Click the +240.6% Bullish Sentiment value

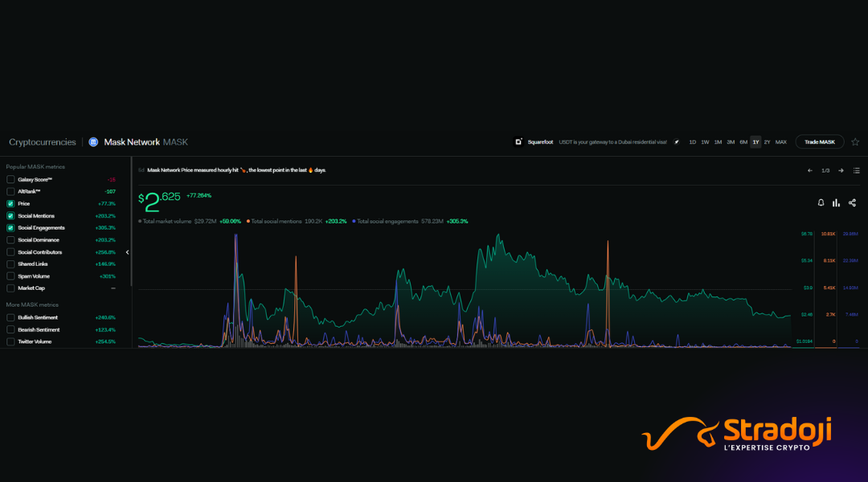(105, 317)
